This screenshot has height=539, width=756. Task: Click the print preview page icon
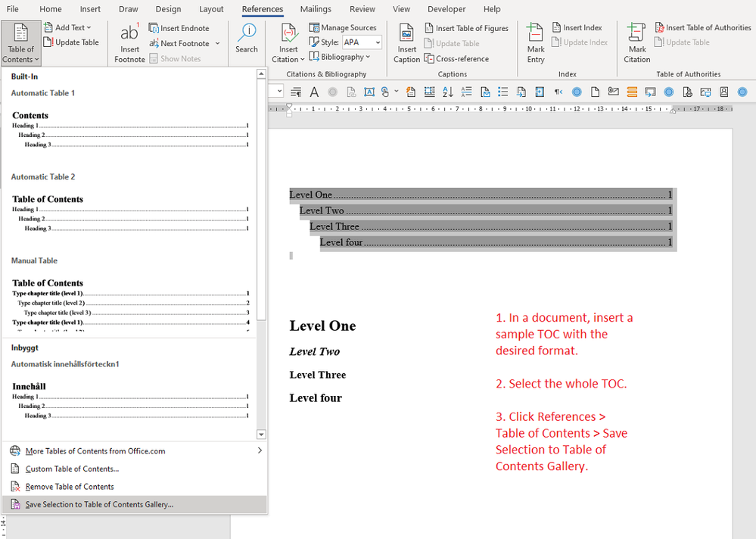click(688, 92)
